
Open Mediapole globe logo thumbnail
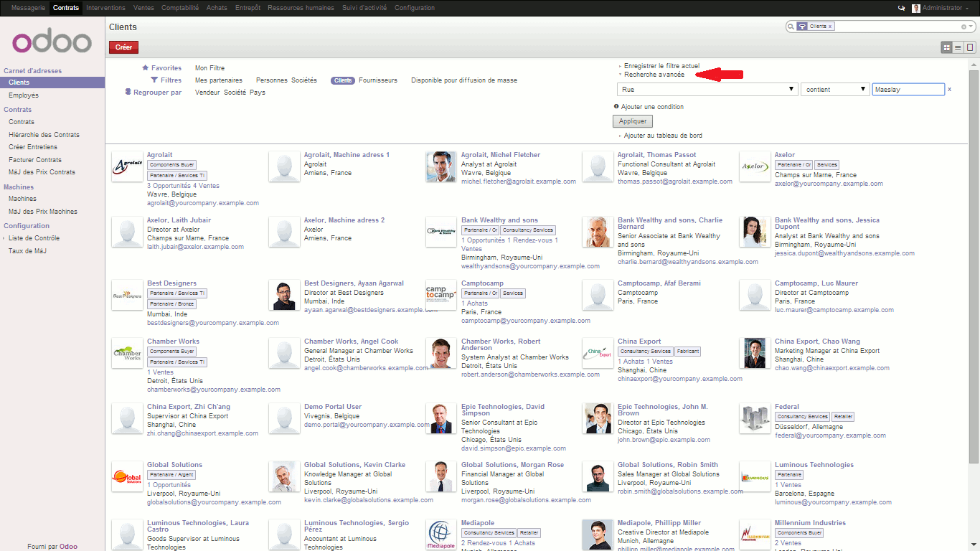point(441,534)
